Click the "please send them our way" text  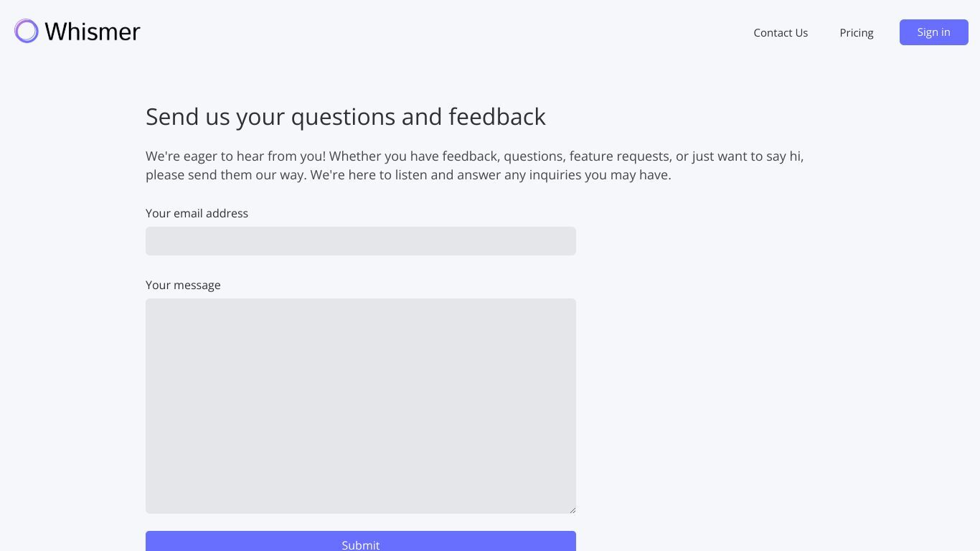click(x=226, y=174)
